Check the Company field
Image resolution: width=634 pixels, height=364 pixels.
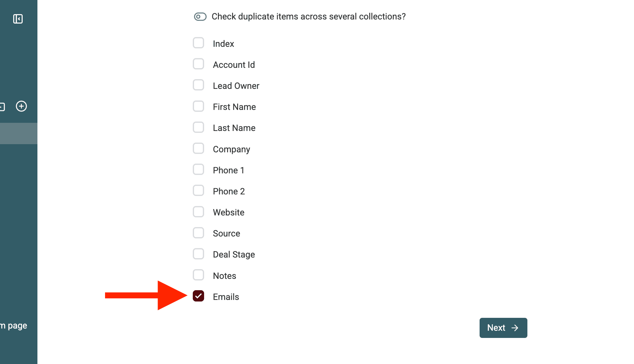click(x=198, y=148)
